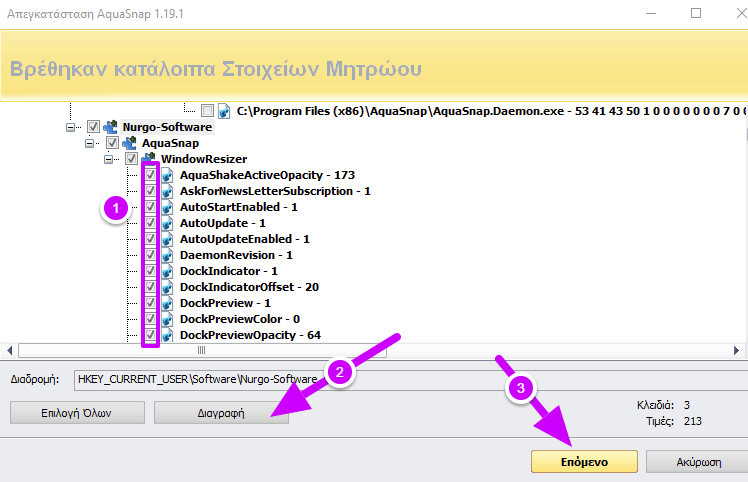This screenshot has width=748, height=482.
Task: Uncheck DockPreviewOpacity checkbox
Action: [x=150, y=335]
